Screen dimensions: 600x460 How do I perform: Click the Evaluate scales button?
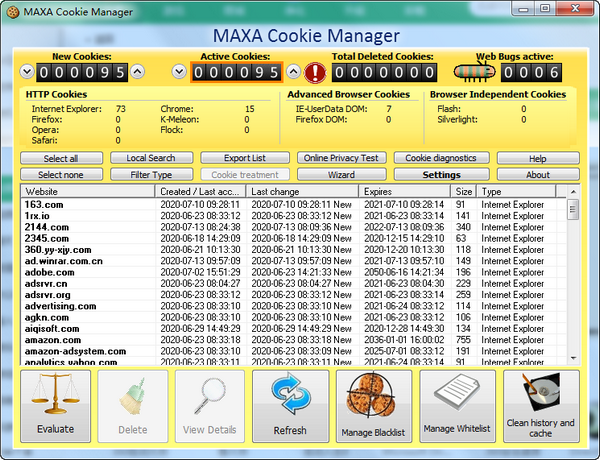pyautogui.click(x=55, y=406)
